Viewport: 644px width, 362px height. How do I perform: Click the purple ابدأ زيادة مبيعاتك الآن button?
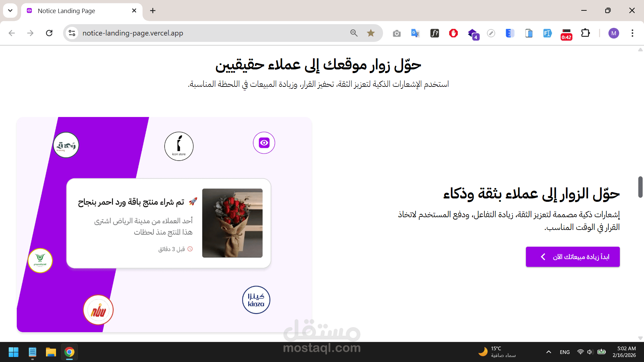coord(573,257)
